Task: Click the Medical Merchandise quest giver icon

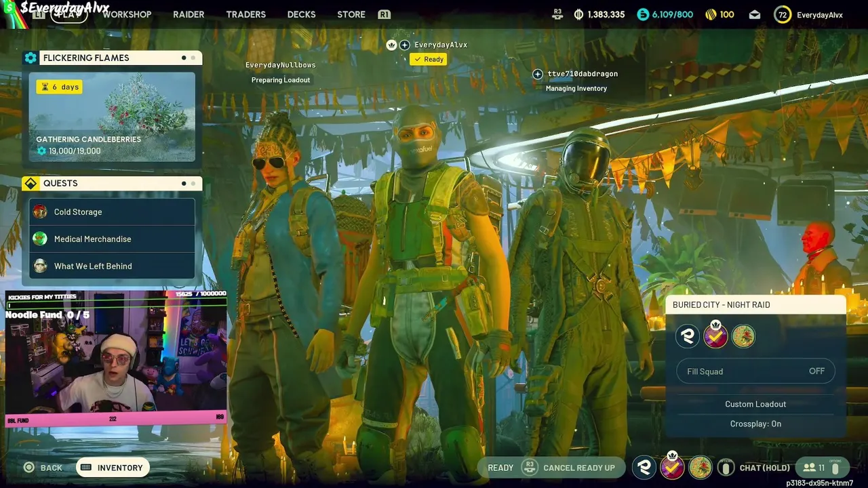Action: point(40,239)
